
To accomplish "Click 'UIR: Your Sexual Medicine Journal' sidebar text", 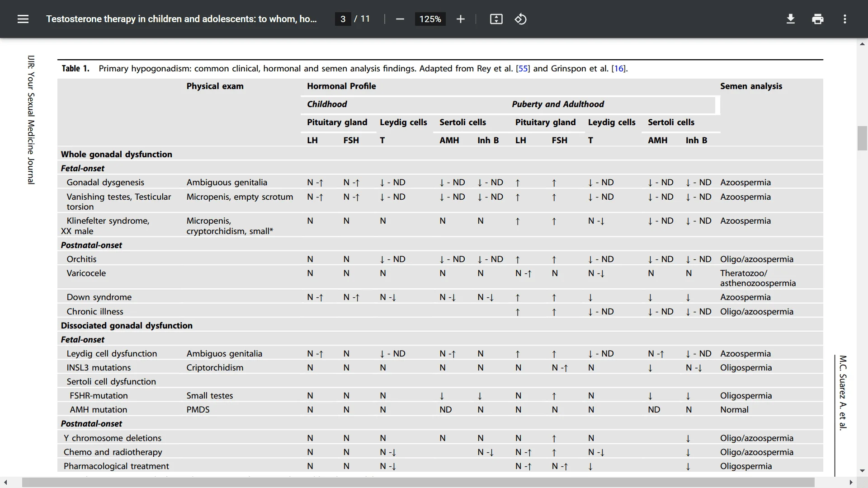I will click(31, 120).
